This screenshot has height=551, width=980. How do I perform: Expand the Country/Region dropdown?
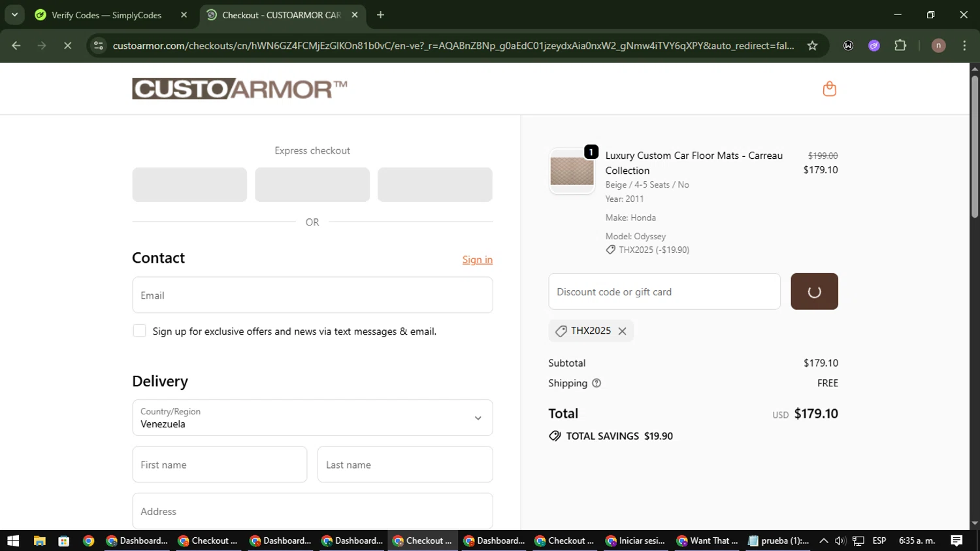(312, 418)
